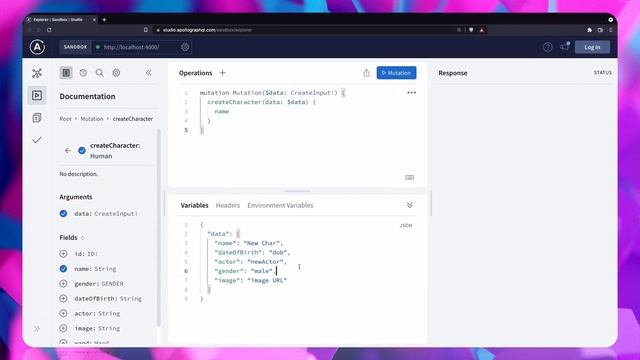This screenshot has width=640, height=360.
Task: Reload the page in browser
Action: (x=49, y=30)
